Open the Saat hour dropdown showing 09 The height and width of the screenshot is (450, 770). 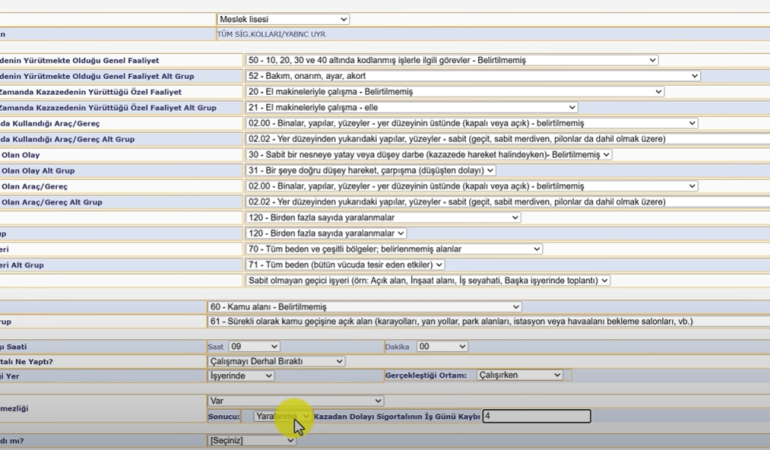click(254, 346)
